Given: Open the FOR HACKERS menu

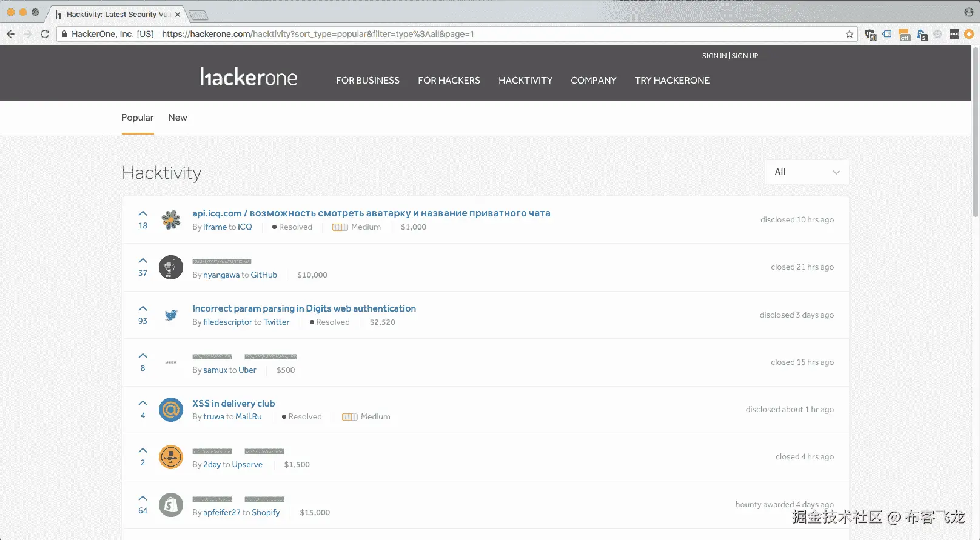Looking at the screenshot, I should (x=449, y=81).
